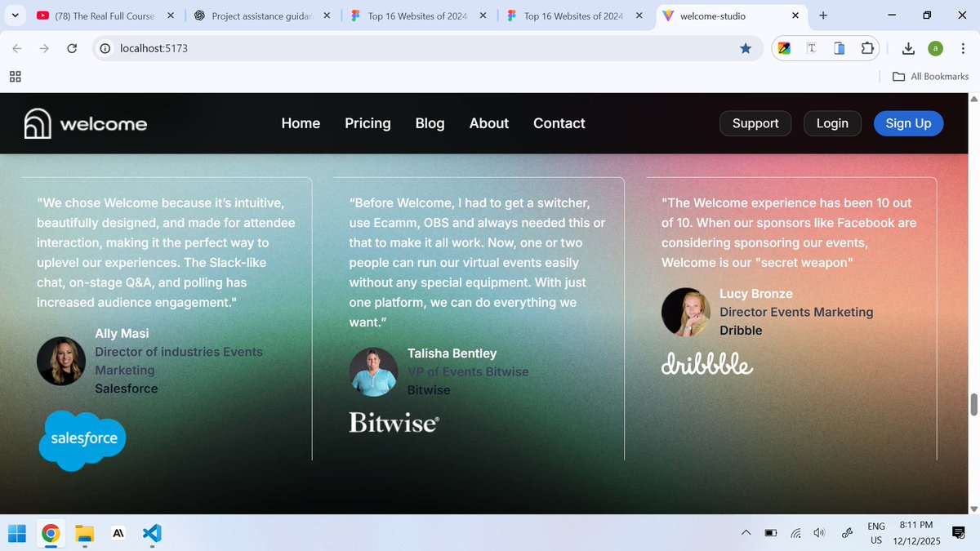Open the Pricing nav link
The image size is (980, 551).
367,123
